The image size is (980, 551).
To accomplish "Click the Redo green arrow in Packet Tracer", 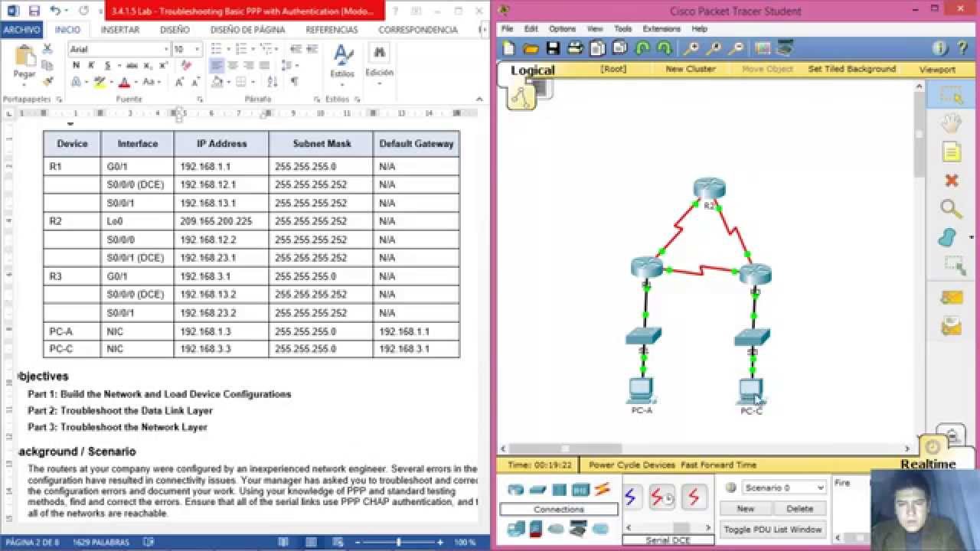I will (664, 48).
